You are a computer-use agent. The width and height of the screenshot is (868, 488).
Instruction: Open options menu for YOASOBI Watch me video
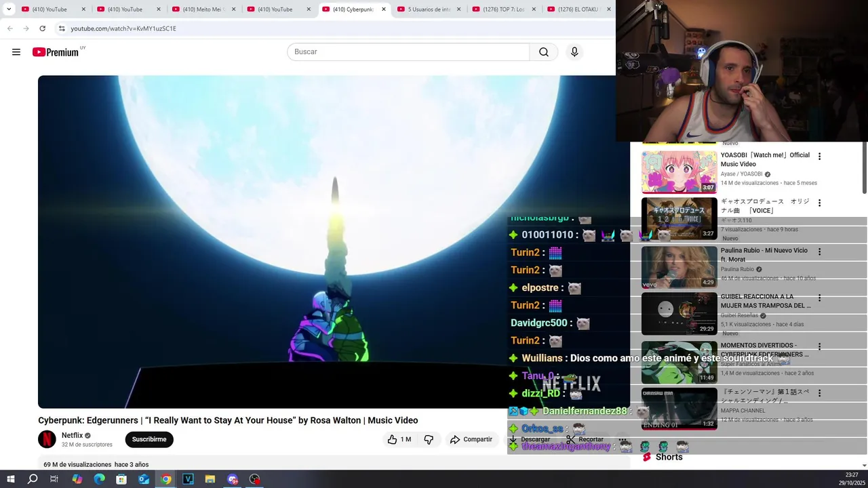click(x=819, y=157)
